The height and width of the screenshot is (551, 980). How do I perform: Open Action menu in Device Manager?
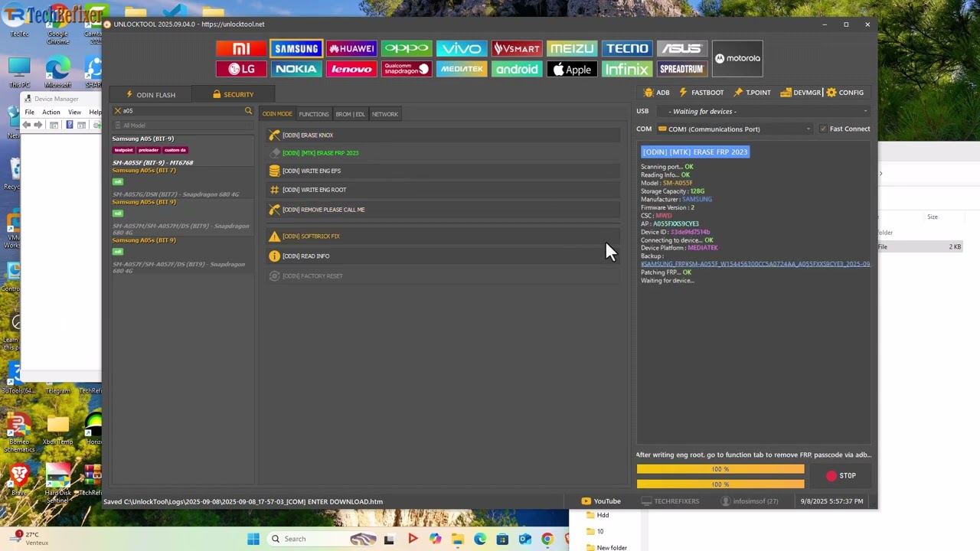pos(51,112)
